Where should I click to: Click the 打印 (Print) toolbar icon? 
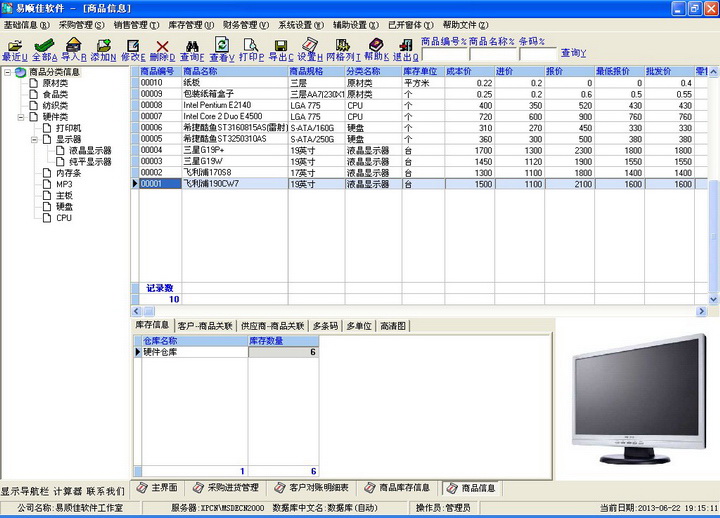point(251,46)
